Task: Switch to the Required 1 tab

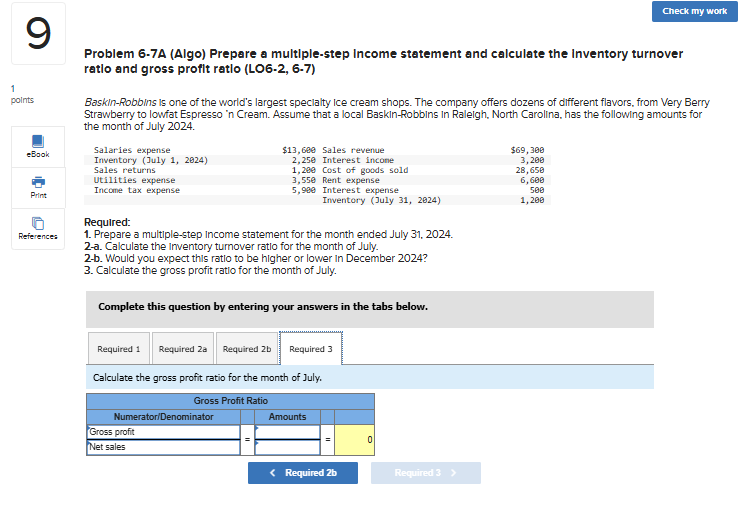Action: [x=119, y=349]
